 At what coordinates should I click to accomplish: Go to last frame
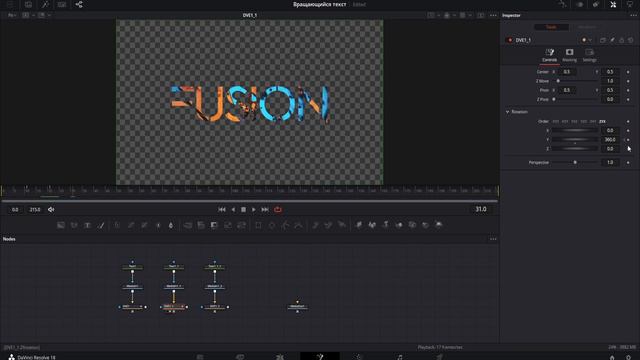pos(265,209)
